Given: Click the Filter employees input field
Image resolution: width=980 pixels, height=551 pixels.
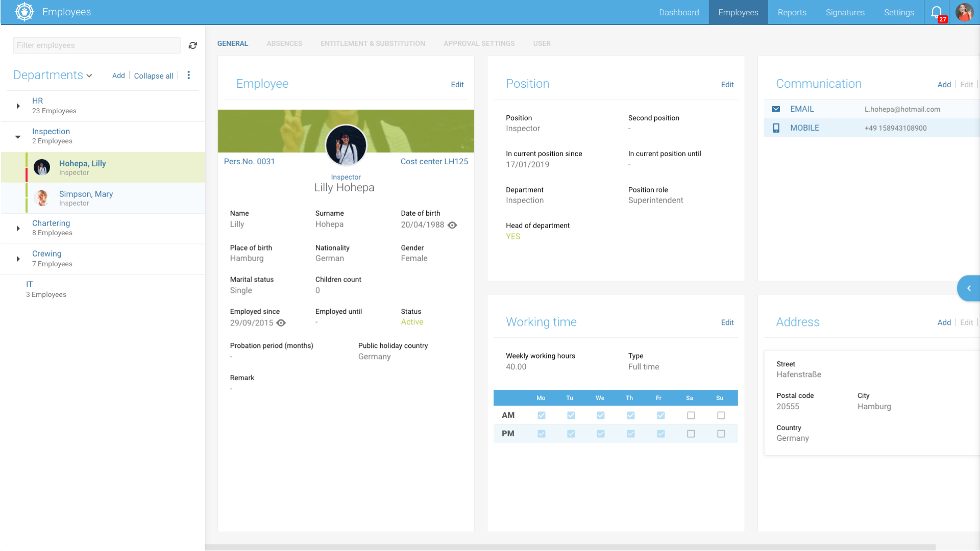Looking at the screenshot, I should click(96, 45).
